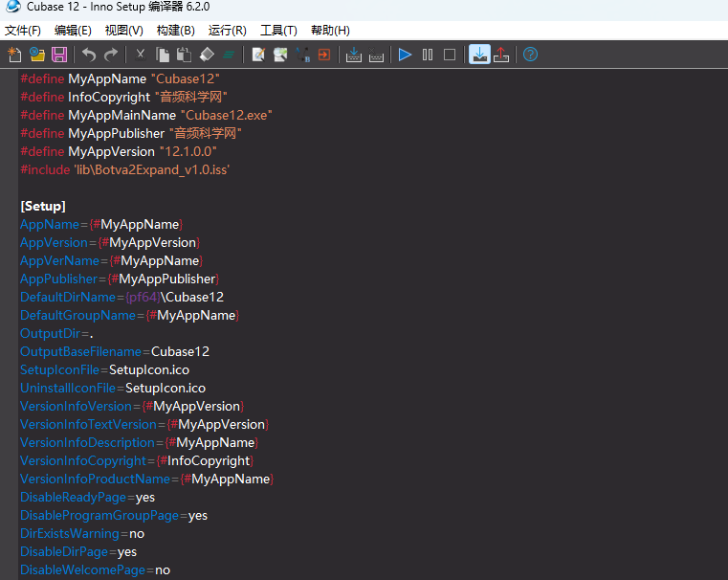Open the 运行(R) menu
This screenshot has height=580, width=728.
[227, 31]
